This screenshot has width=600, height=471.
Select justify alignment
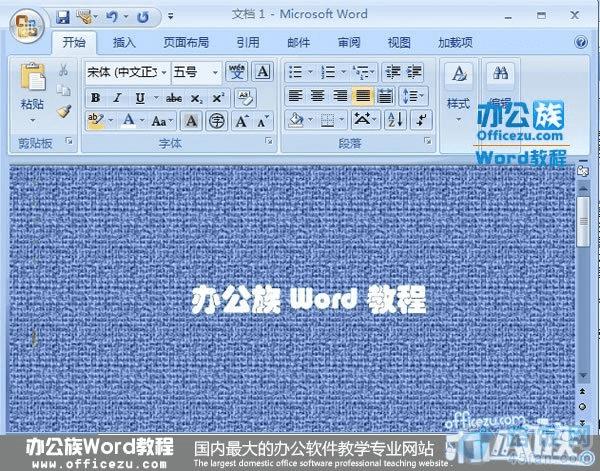(362, 96)
